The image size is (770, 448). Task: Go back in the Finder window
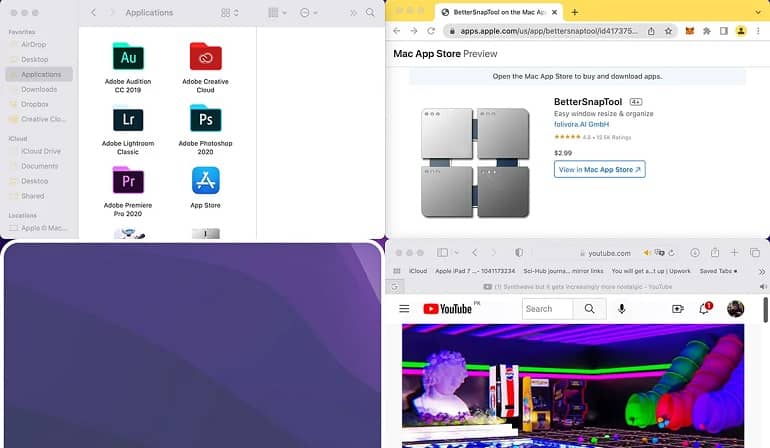tap(93, 13)
